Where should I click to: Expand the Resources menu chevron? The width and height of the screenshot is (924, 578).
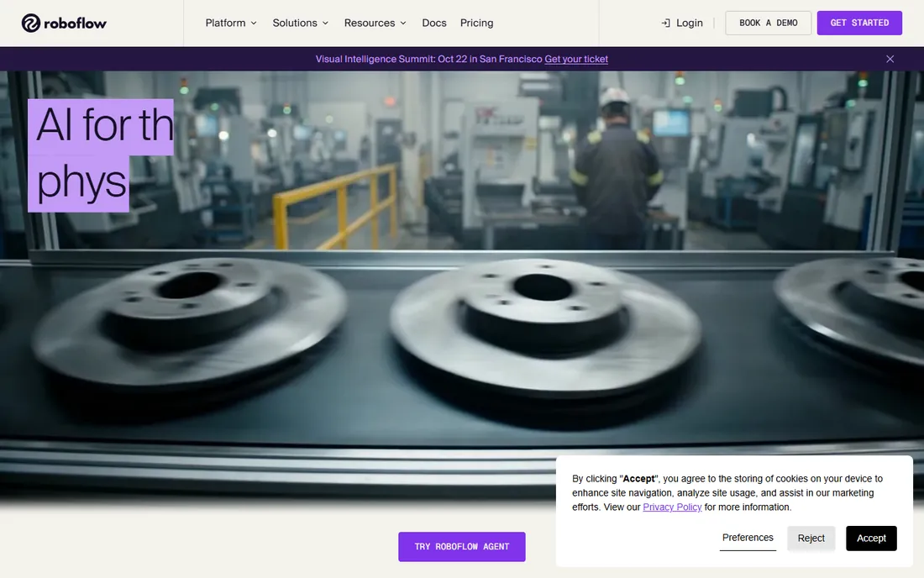tap(403, 23)
